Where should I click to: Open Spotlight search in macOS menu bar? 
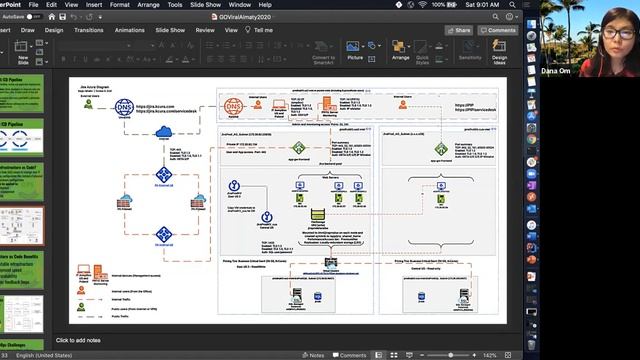512,5
